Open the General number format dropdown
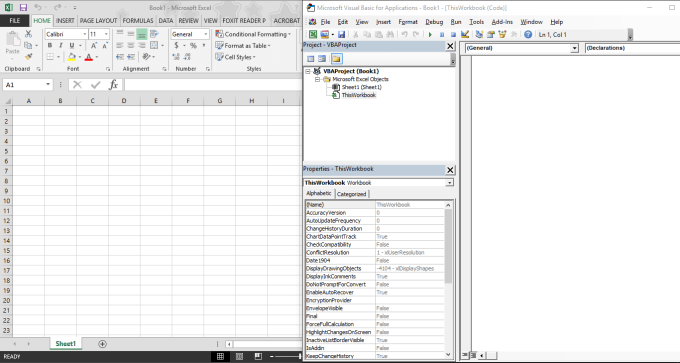This screenshot has width=680, height=363. point(205,34)
